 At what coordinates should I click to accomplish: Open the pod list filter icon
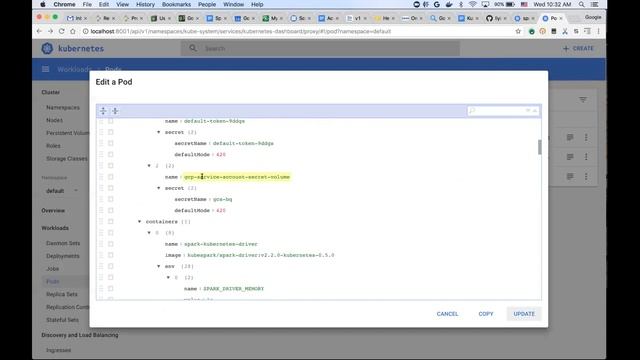click(x=583, y=100)
